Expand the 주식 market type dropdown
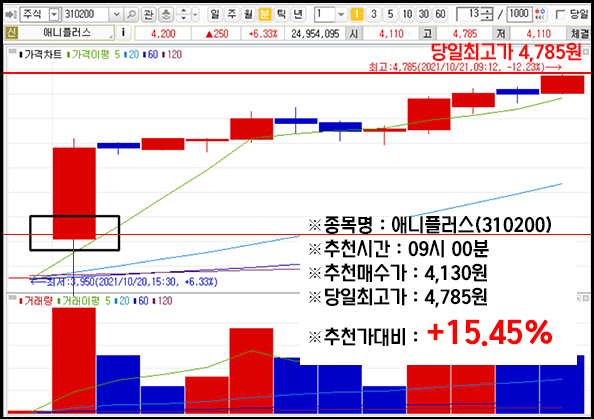This screenshot has width=594, height=419. (x=55, y=14)
